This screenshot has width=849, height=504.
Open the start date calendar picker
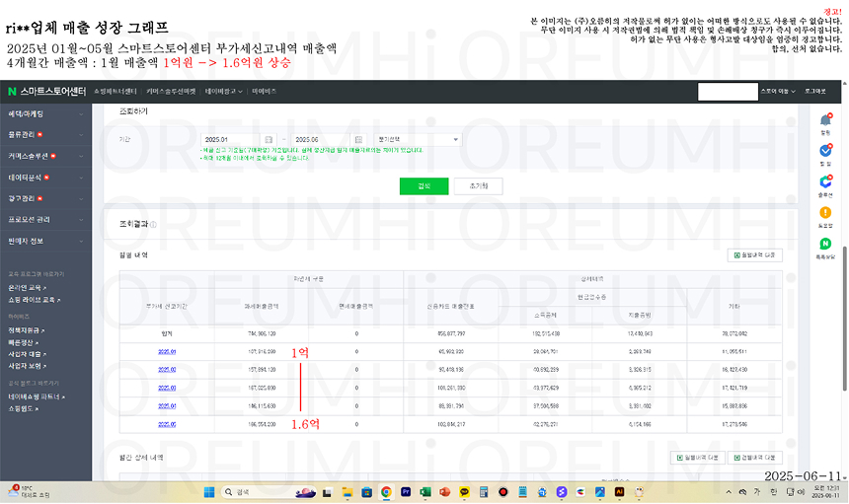pos(268,139)
